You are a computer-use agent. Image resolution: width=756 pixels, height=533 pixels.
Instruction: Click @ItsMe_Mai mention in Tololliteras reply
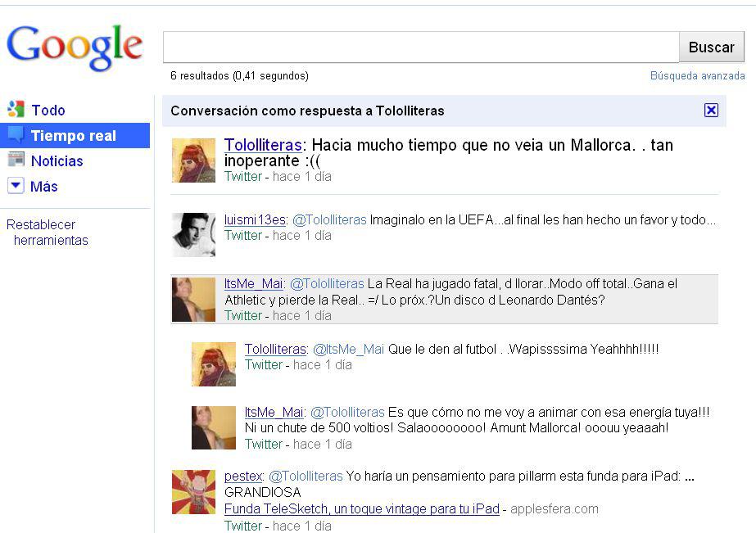[x=349, y=349]
